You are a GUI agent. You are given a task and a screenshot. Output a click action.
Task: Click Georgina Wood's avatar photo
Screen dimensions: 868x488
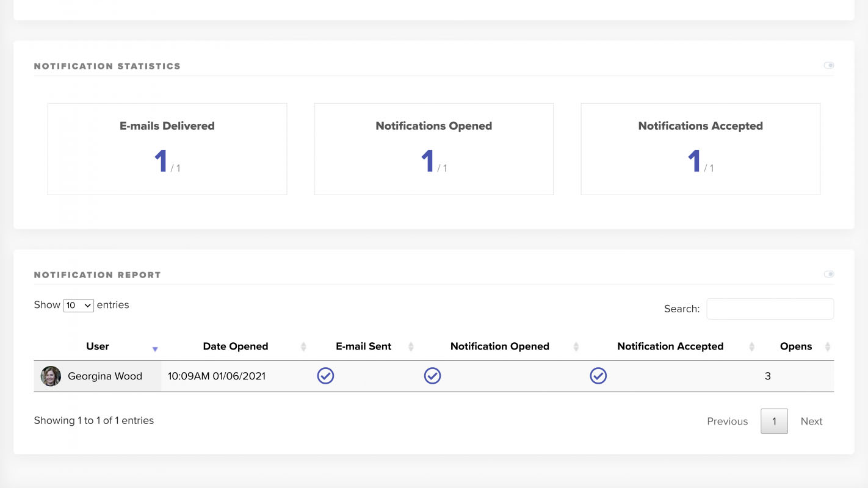click(51, 376)
